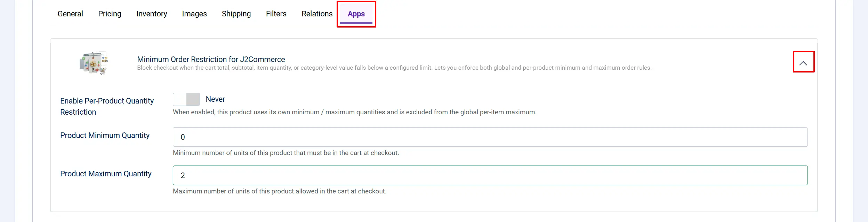Switch to the Relations tab
The height and width of the screenshot is (222, 868).
317,14
